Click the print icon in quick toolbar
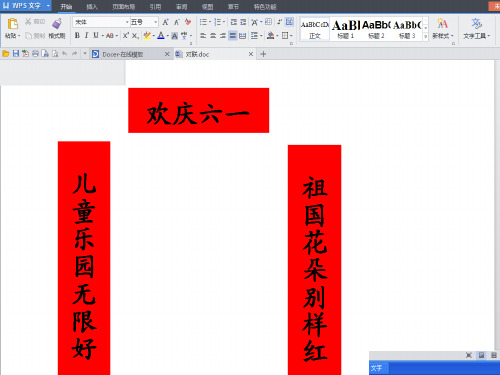Screen dimensions: 500x375 [35, 54]
